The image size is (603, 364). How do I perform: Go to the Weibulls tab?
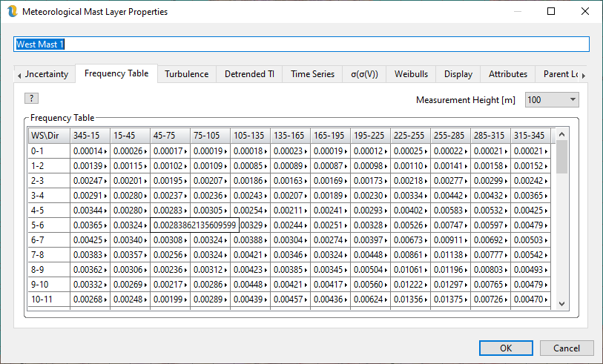(x=410, y=74)
